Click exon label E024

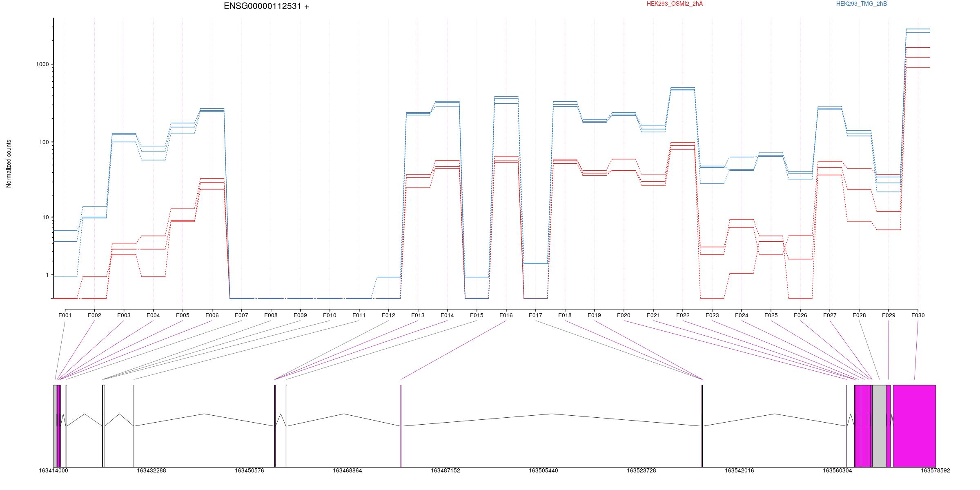(742, 315)
